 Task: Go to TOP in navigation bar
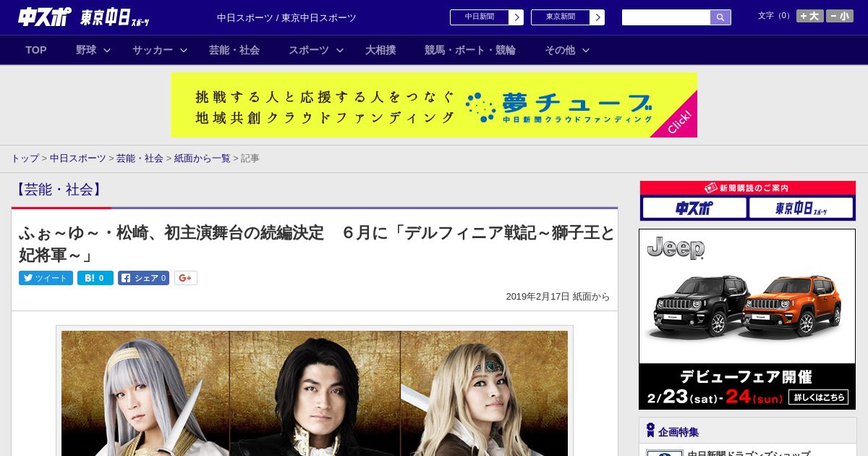tap(36, 50)
